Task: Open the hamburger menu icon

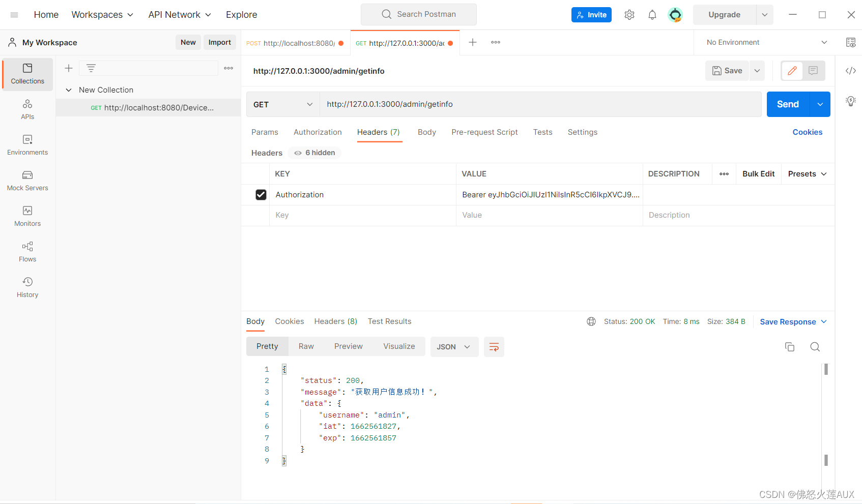Action: click(x=14, y=15)
